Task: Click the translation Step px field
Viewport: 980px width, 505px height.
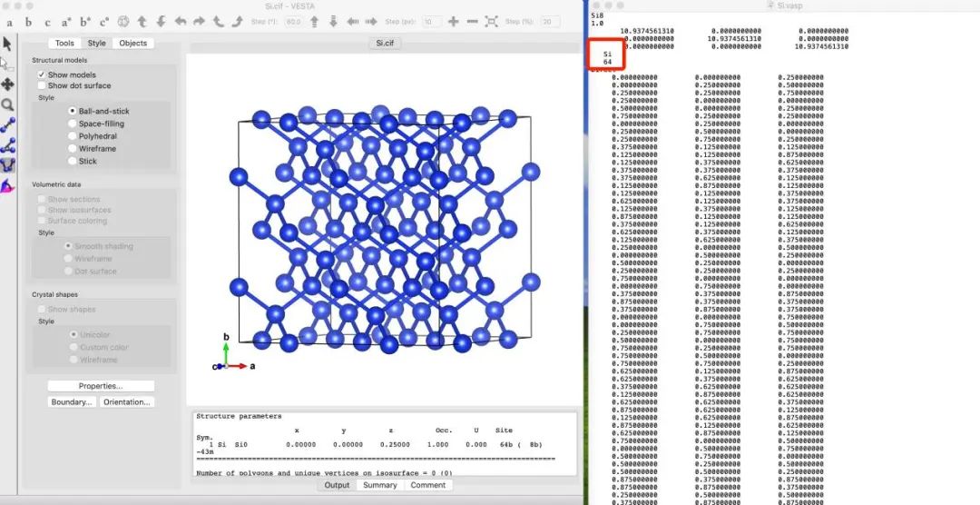Action: [432, 21]
